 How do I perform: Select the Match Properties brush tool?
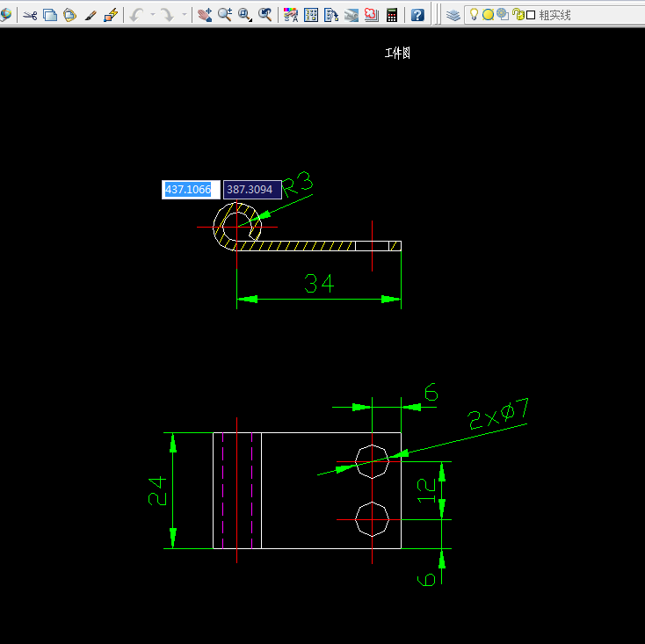(91, 16)
